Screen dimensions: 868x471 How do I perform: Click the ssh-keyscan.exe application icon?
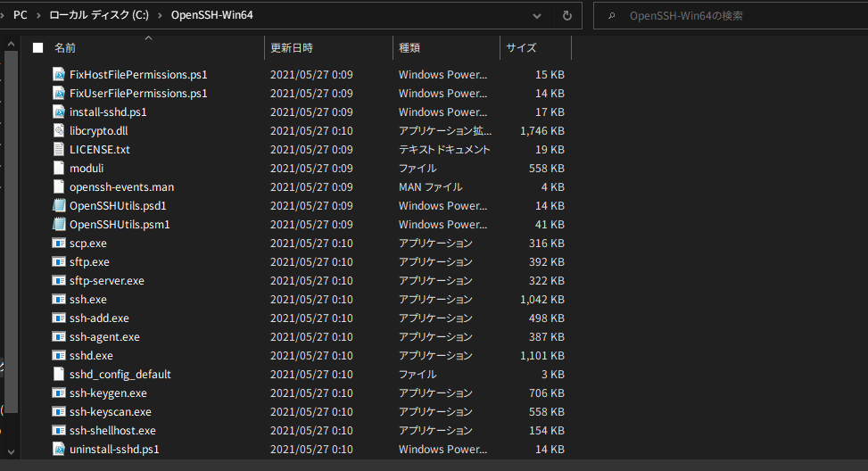59,412
